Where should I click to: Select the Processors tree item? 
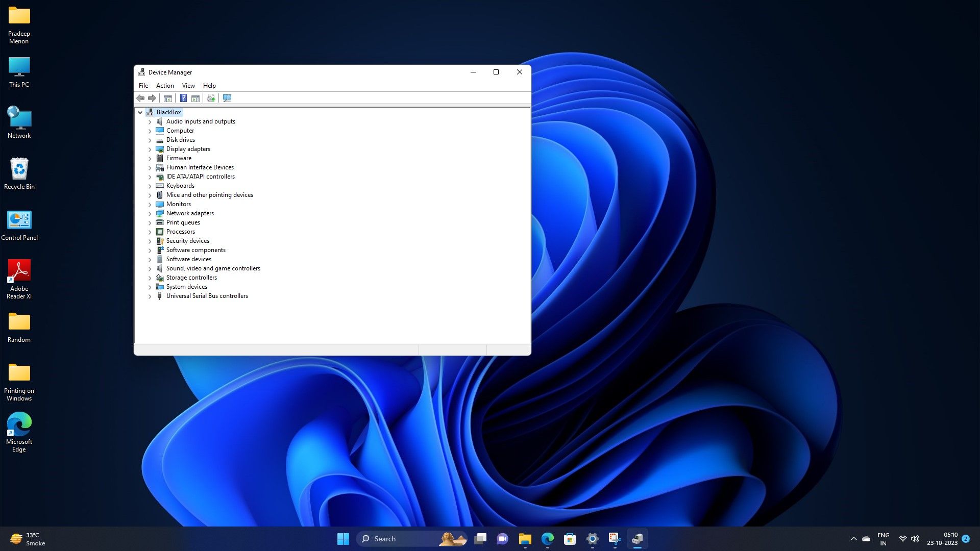point(180,232)
